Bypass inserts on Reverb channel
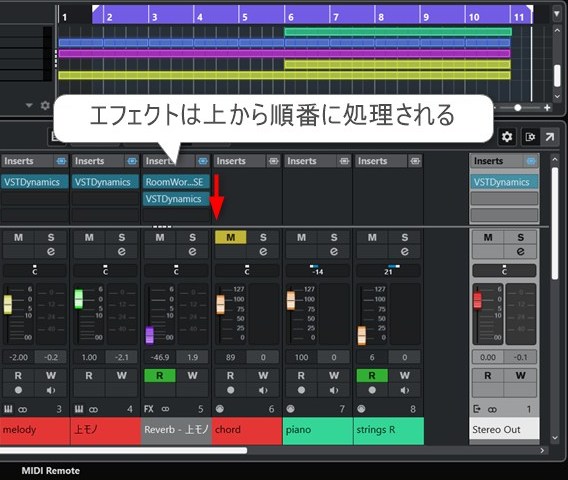The width and height of the screenshot is (568, 480). click(203, 161)
